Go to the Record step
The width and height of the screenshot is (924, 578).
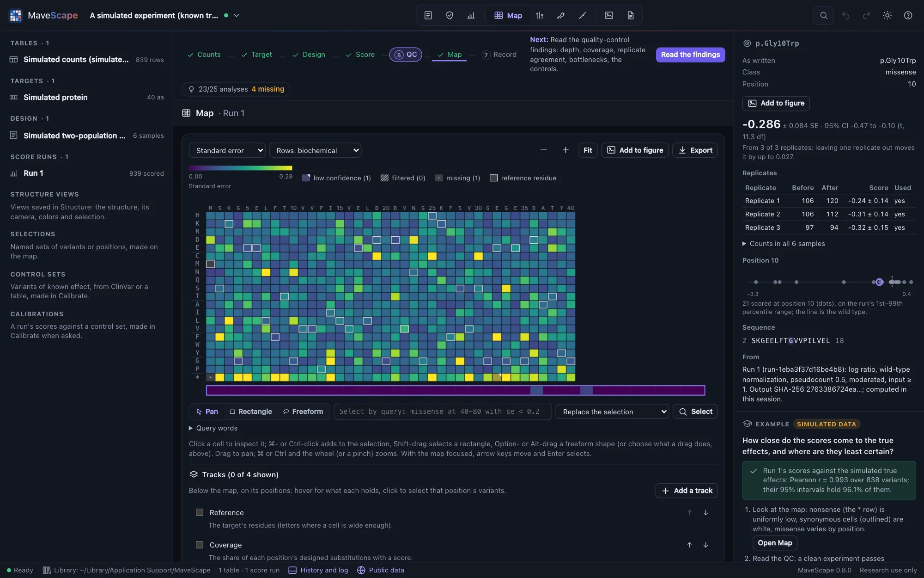coord(499,55)
